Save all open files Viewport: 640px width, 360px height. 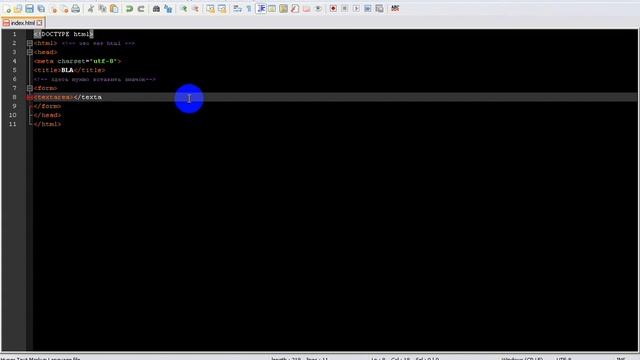coord(41,9)
